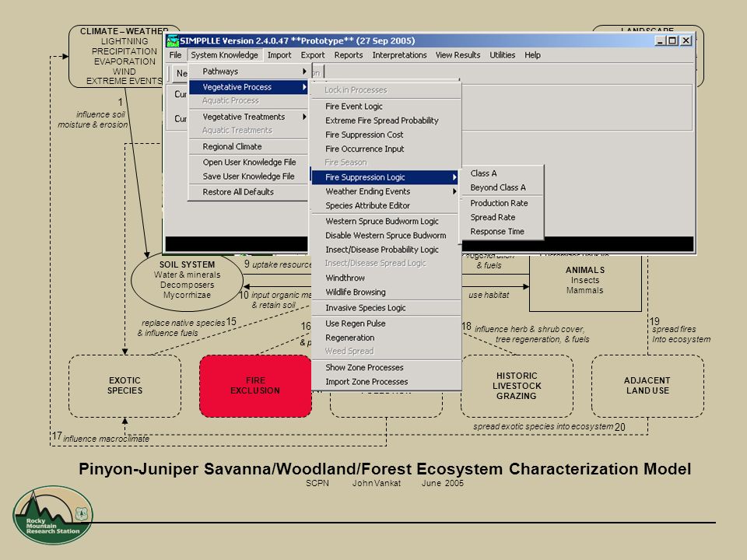Select Restore All Defaults
The height and width of the screenshot is (560, 747).
click(x=248, y=192)
